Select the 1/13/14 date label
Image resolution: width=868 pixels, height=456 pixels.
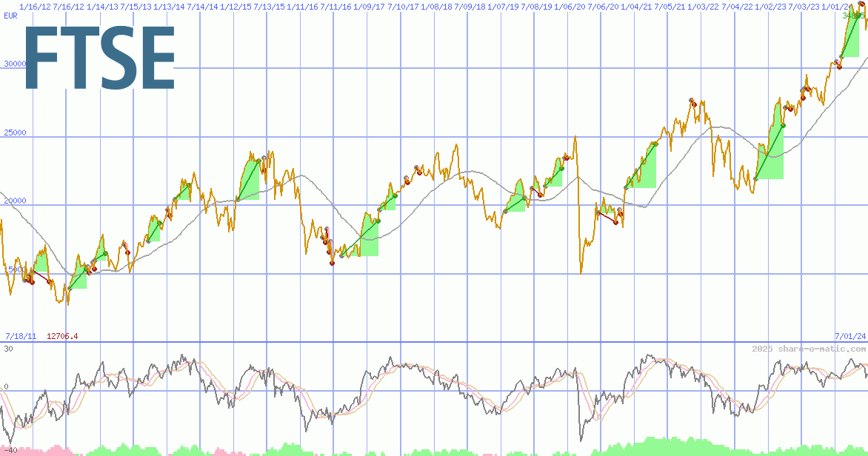tap(169, 7)
